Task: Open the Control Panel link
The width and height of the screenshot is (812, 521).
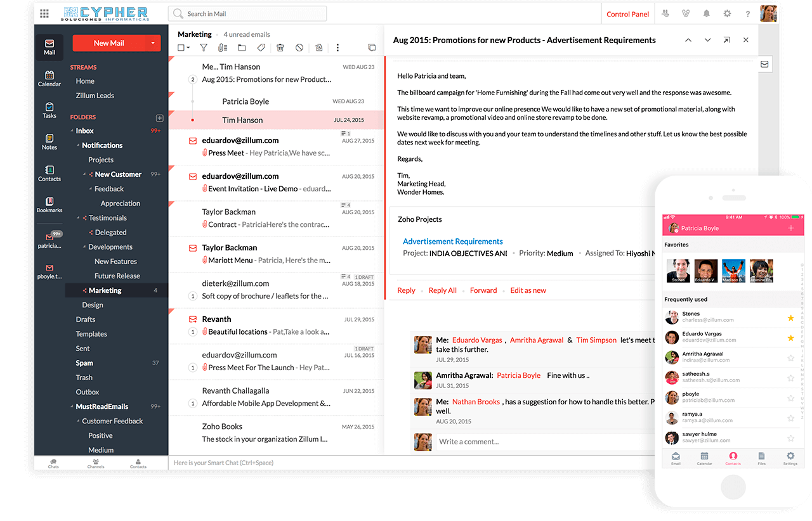Action: [628, 14]
